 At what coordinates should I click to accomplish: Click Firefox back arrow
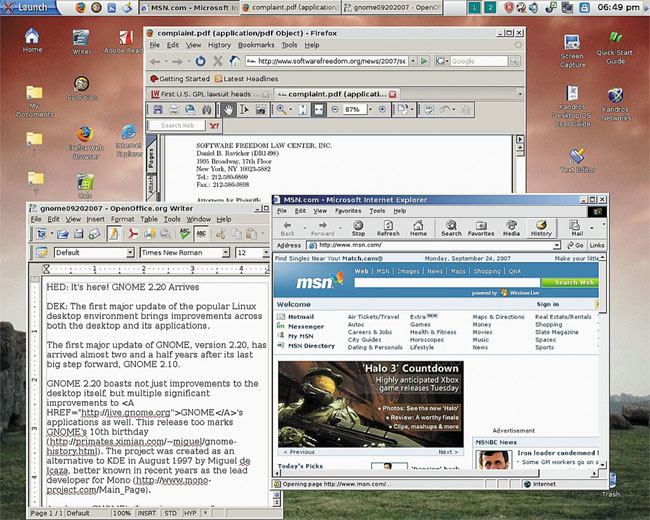155,62
